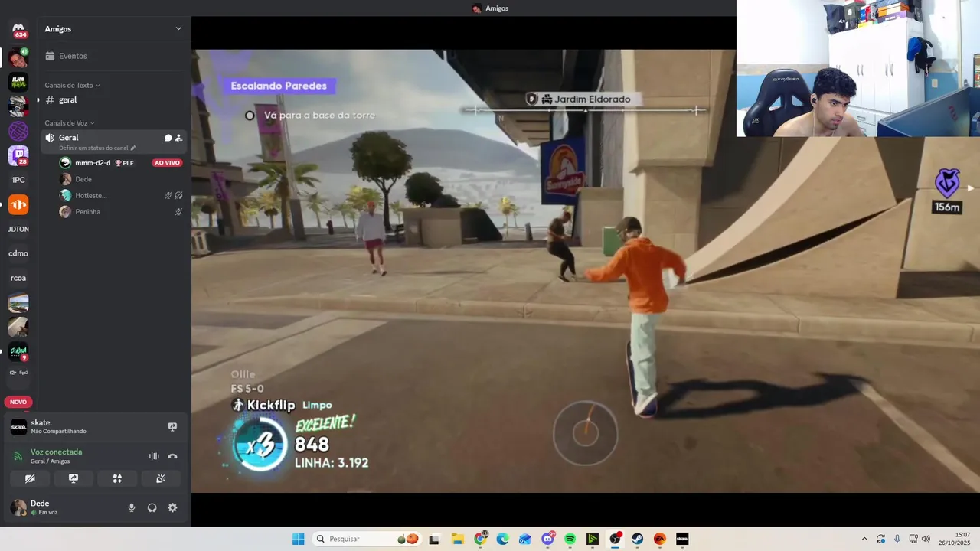Collapse Canais de Texto category
980x551 pixels.
pos(73,86)
